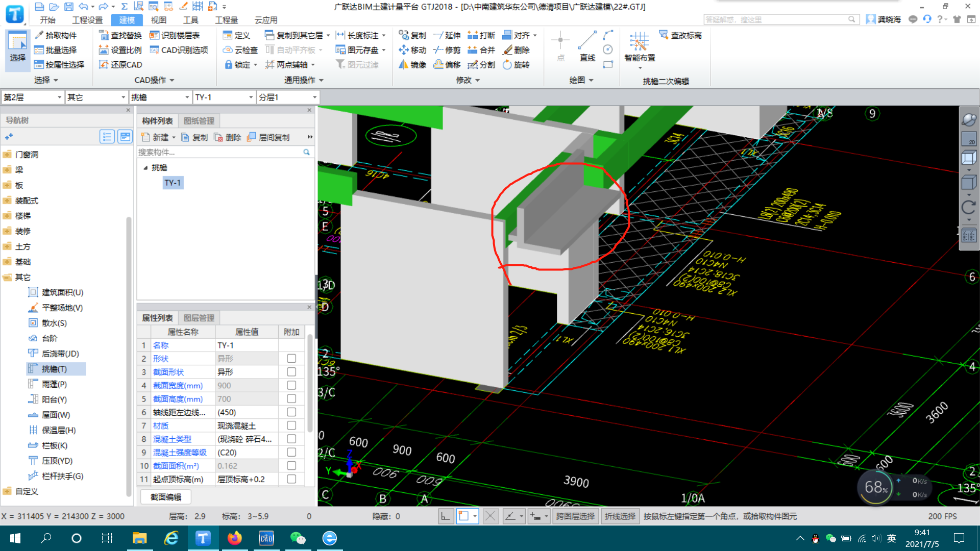Expand the 门窗洞 tree folder
The width and height of the screenshot is (980, 551).
pyautogui.click(x=7, y=155)
